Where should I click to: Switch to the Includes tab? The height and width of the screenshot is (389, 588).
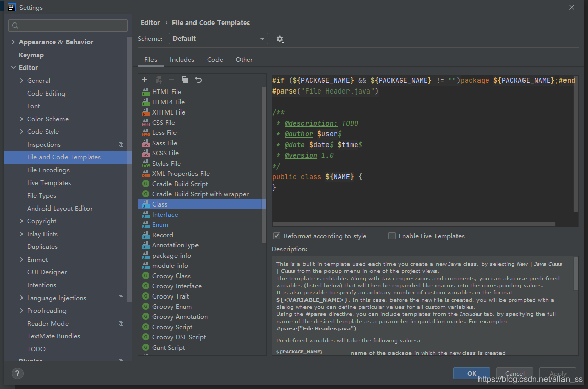click(182, 59)
